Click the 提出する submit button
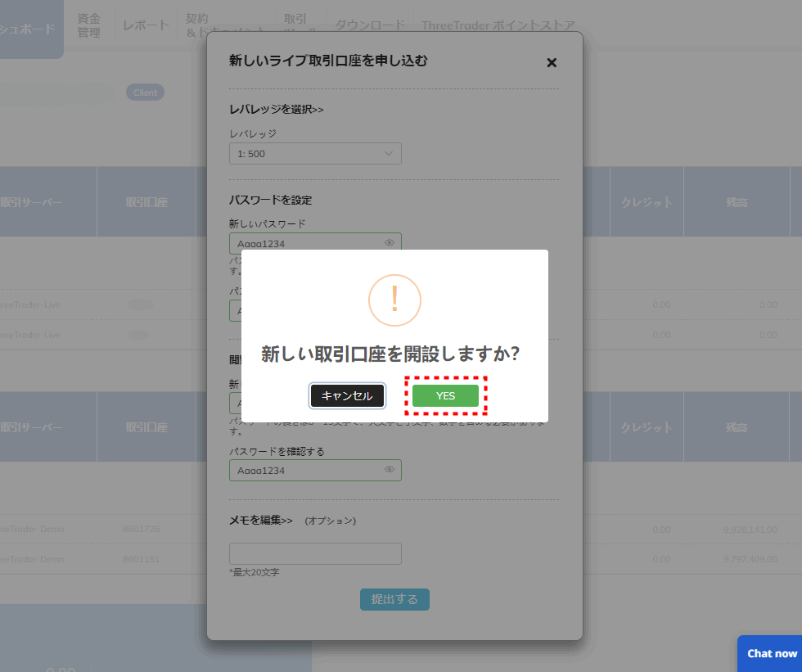The height and width of the screenshot is (672, 802). pyautogui.click(x=394, y=599)
